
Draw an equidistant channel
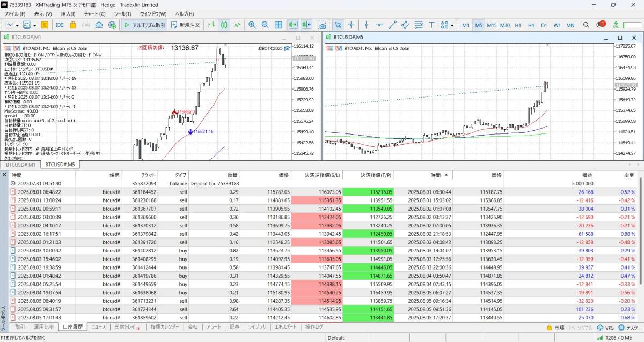405,25
